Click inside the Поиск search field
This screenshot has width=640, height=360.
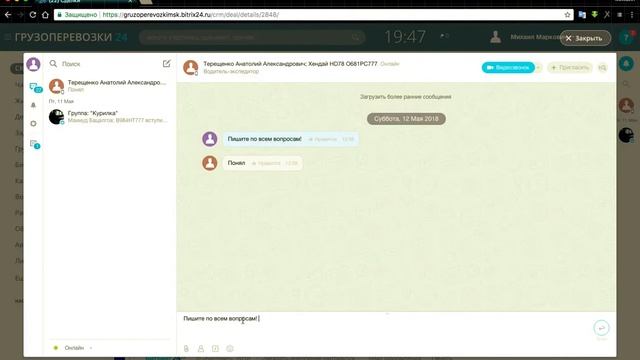110,64
